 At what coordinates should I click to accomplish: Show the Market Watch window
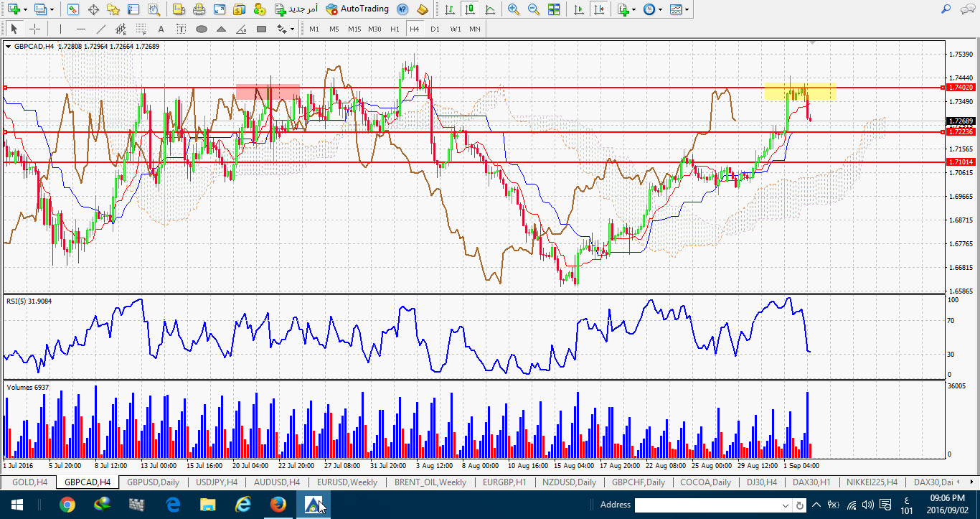click(x=73, y=9)
